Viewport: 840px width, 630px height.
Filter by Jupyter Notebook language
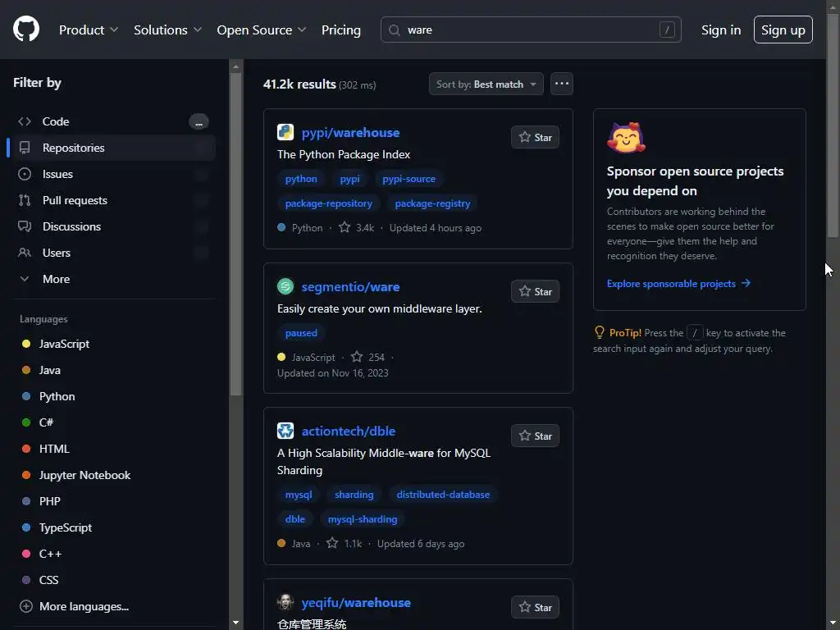(84, 475)
